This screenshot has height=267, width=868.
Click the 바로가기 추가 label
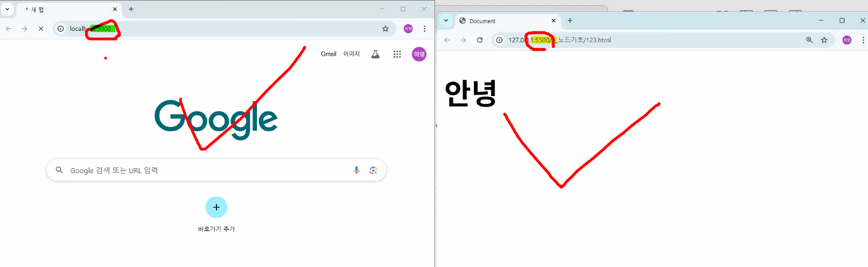(x=216, y=229)
